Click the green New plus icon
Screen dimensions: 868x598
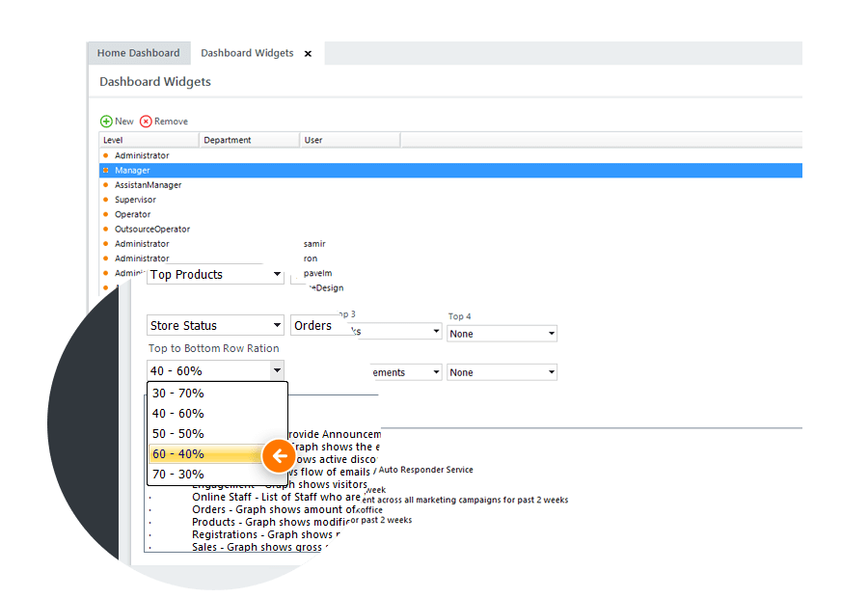tap(106, 122)
